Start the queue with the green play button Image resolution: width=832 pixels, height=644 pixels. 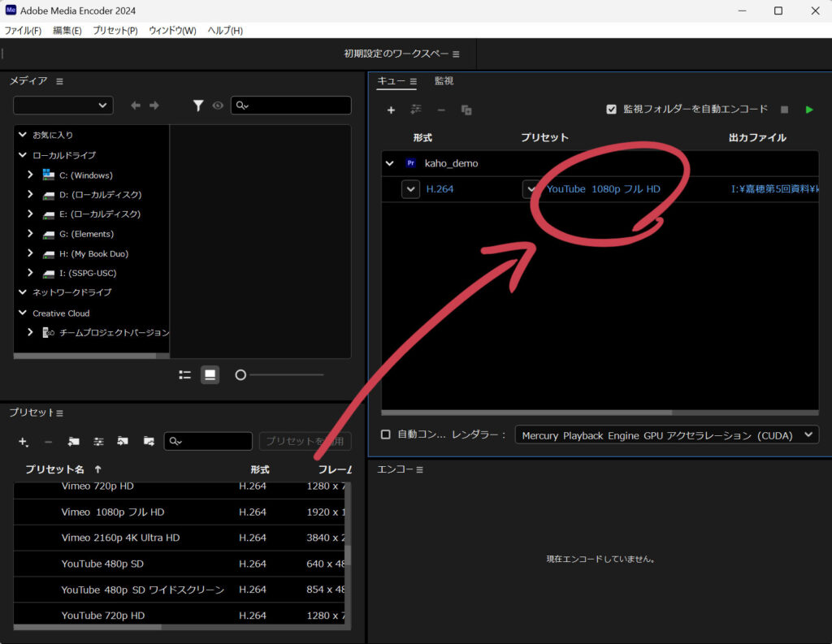(808, 110)
